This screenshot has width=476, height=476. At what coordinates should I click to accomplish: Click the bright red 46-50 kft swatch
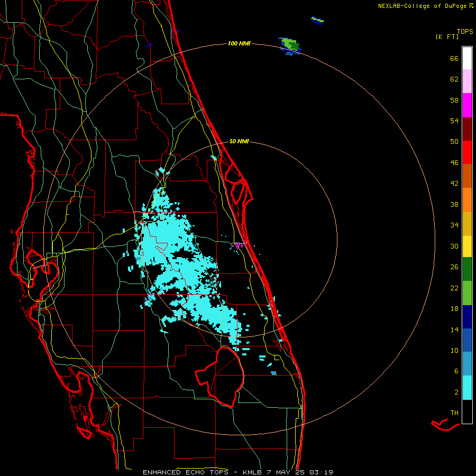coord(467,152)
